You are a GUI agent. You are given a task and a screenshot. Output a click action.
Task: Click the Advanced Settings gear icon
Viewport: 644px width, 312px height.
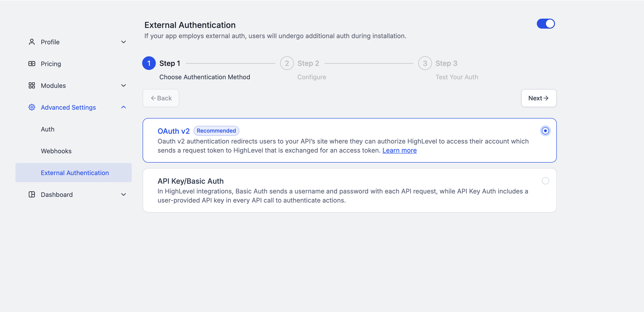[32, 107]
